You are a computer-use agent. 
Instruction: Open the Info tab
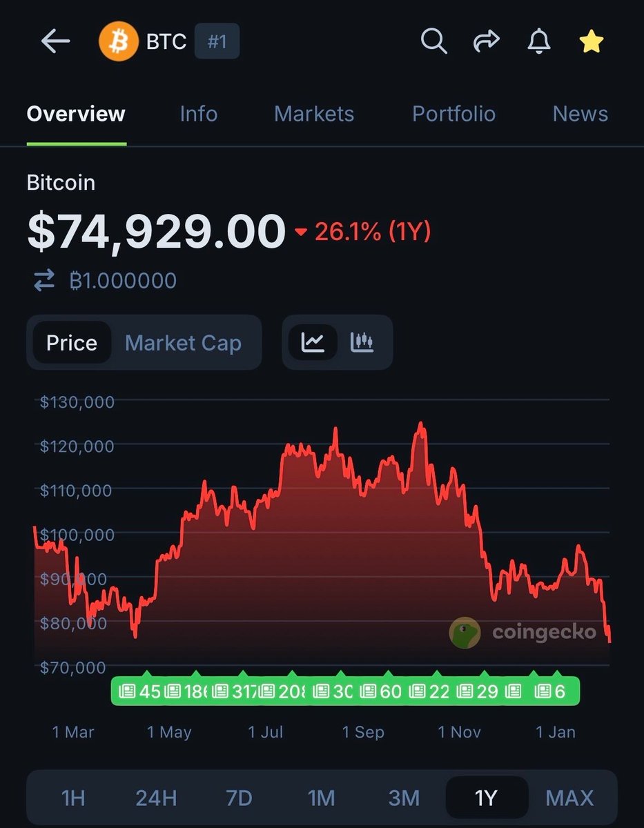point(198,114)
